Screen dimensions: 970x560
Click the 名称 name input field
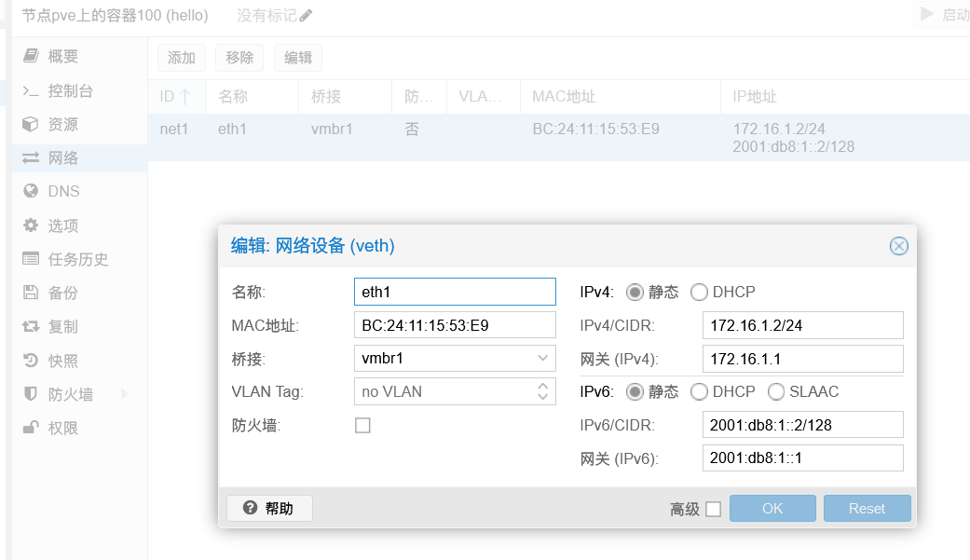point(454,291)
